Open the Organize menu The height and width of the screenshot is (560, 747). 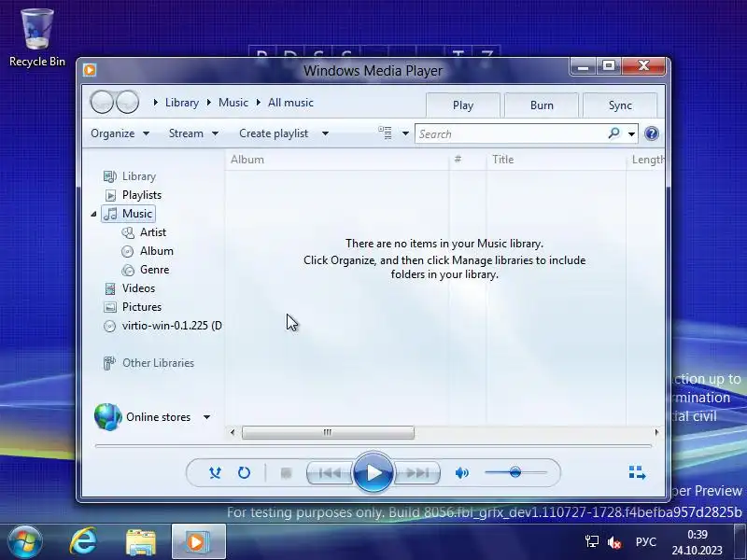pos(120,133)
